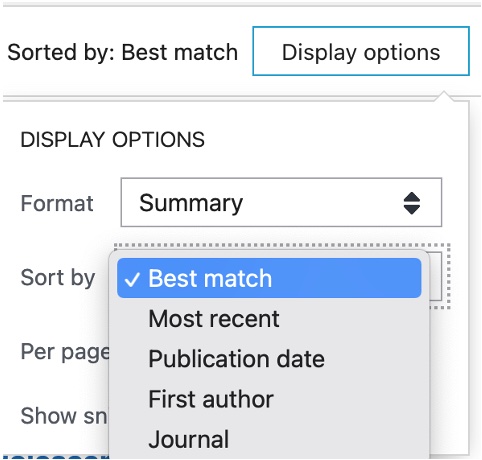Click blank area right of DISPLAY OPTIONS heading
This screenshot has height=460, width=482.
point(333,139)
